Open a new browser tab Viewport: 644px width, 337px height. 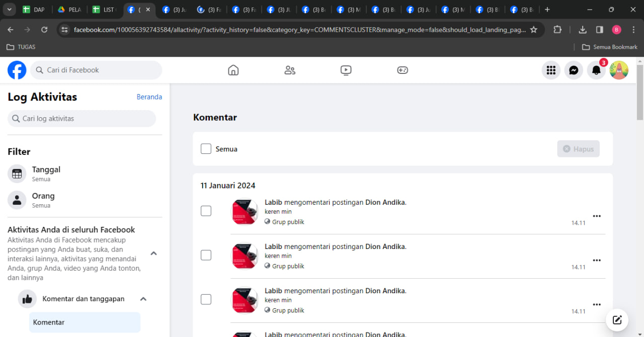(547, 10)
